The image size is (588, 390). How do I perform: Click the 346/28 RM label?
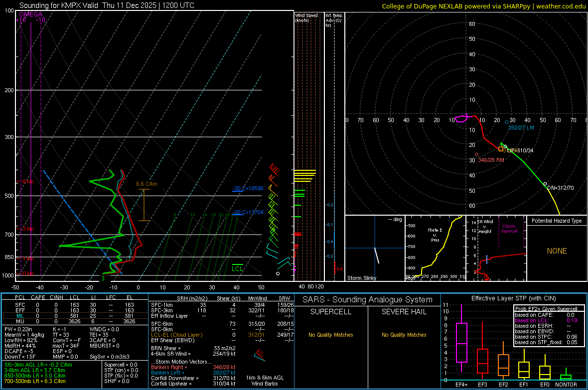click(x=491, y=160)
